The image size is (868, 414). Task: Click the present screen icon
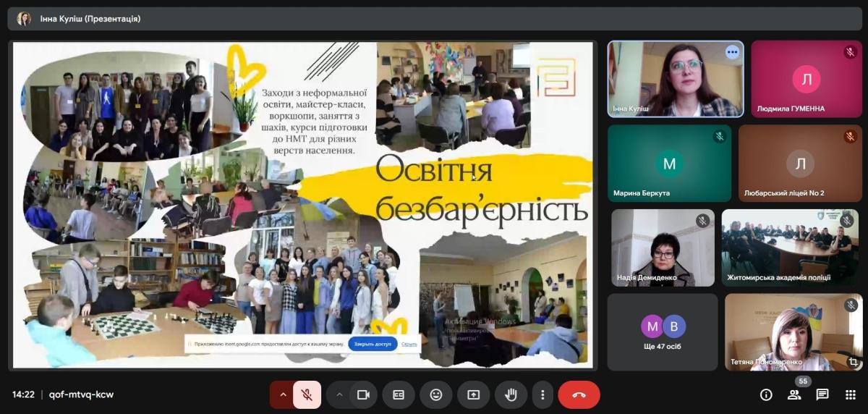473,394
